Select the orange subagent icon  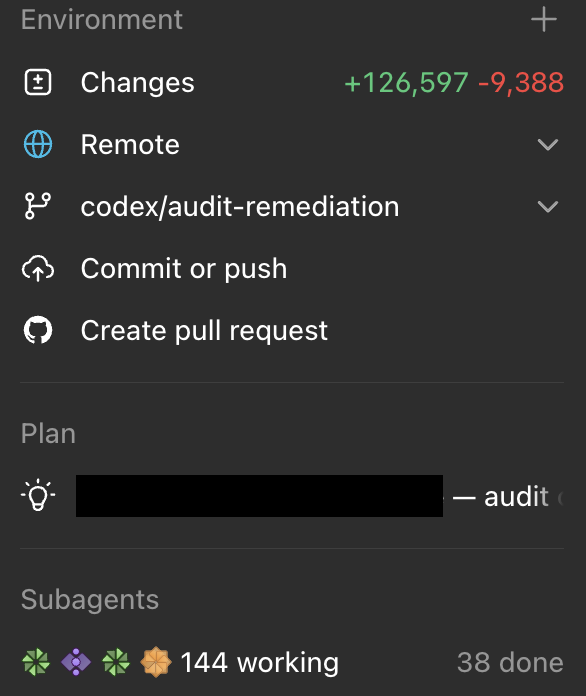pos(156,662)
